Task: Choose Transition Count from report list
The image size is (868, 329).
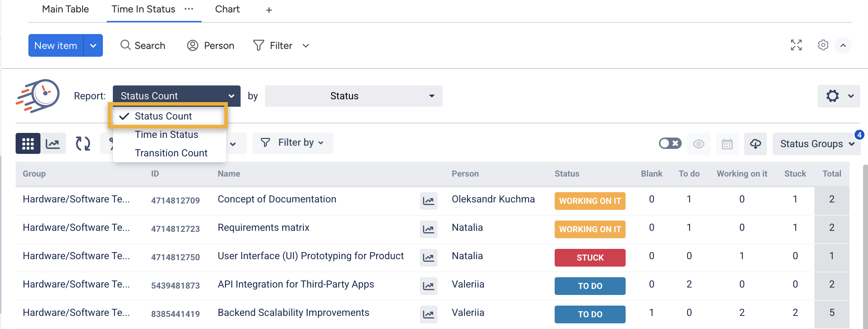Action: click(x=171, y=153)
